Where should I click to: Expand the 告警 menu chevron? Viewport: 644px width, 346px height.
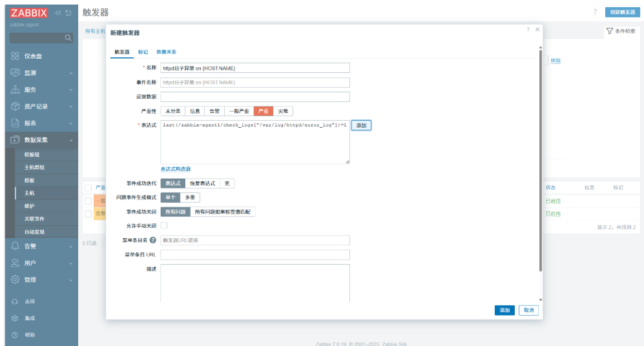coord(71,246)
